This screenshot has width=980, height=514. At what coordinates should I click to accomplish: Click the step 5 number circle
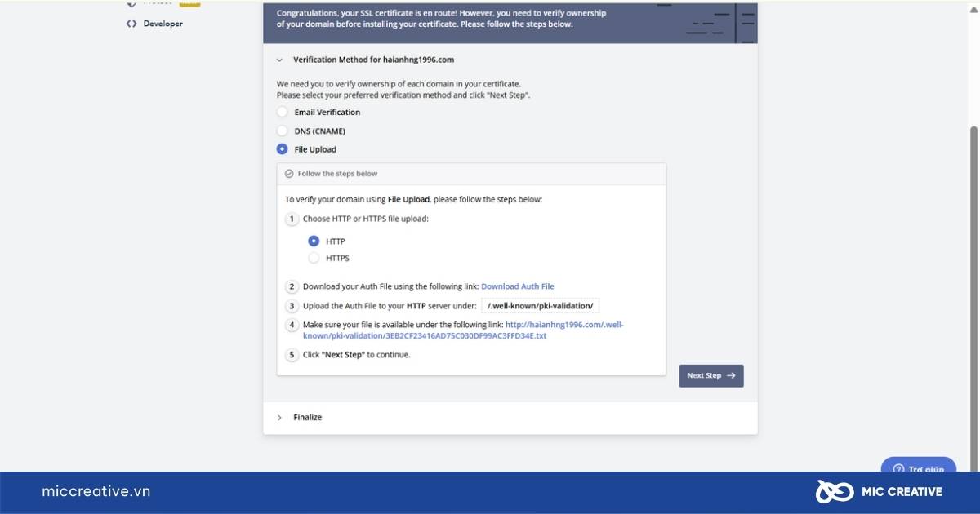292,355
